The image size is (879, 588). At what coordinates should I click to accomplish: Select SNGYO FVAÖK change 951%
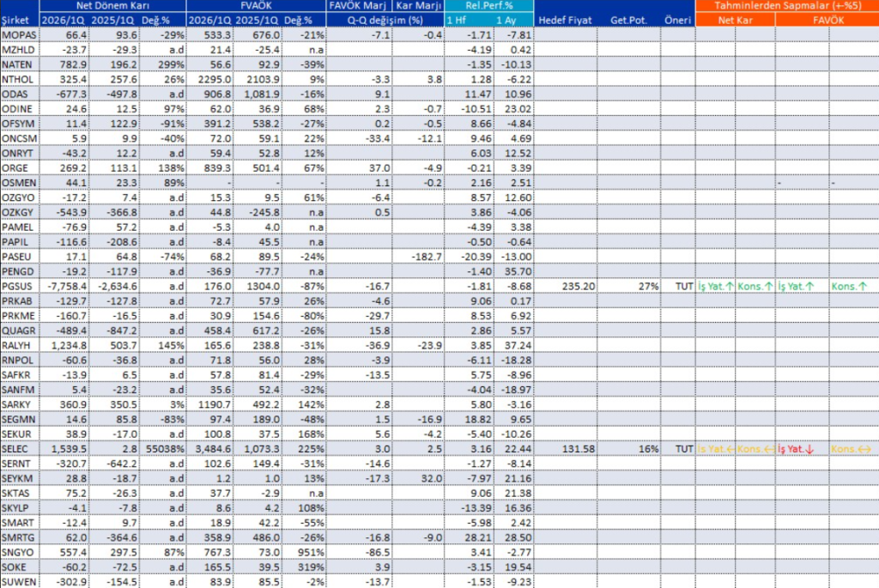pyautogui.click(x=312, y=553)
